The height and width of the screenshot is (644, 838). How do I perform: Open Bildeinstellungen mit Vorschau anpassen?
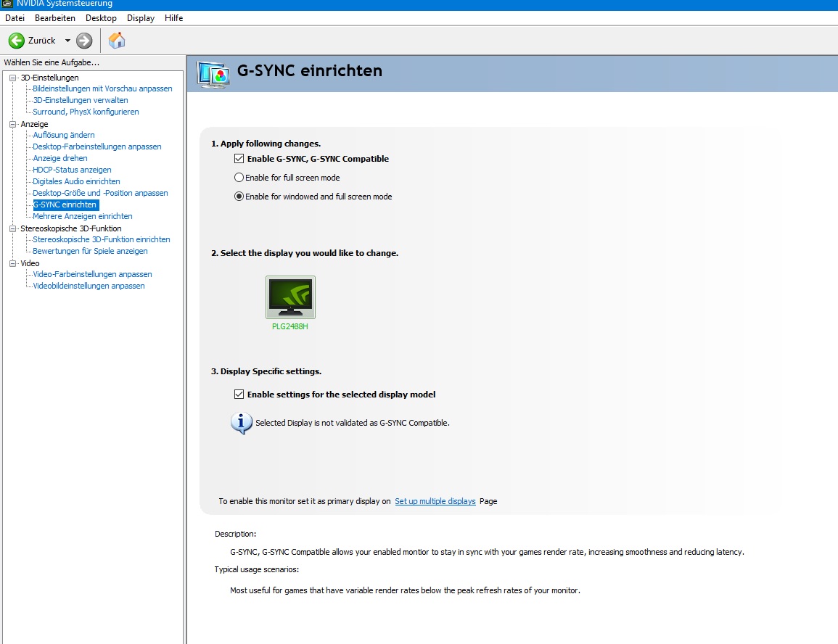(102, 88)
